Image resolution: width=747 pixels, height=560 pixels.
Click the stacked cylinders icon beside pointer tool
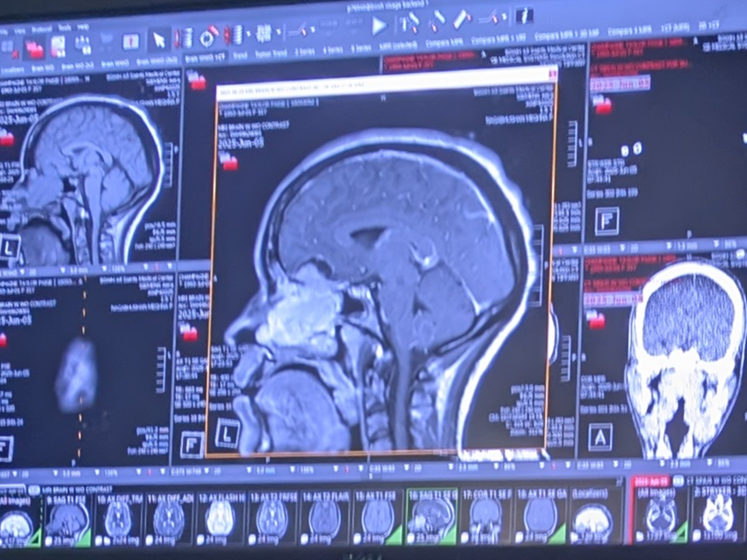point(186,38)
